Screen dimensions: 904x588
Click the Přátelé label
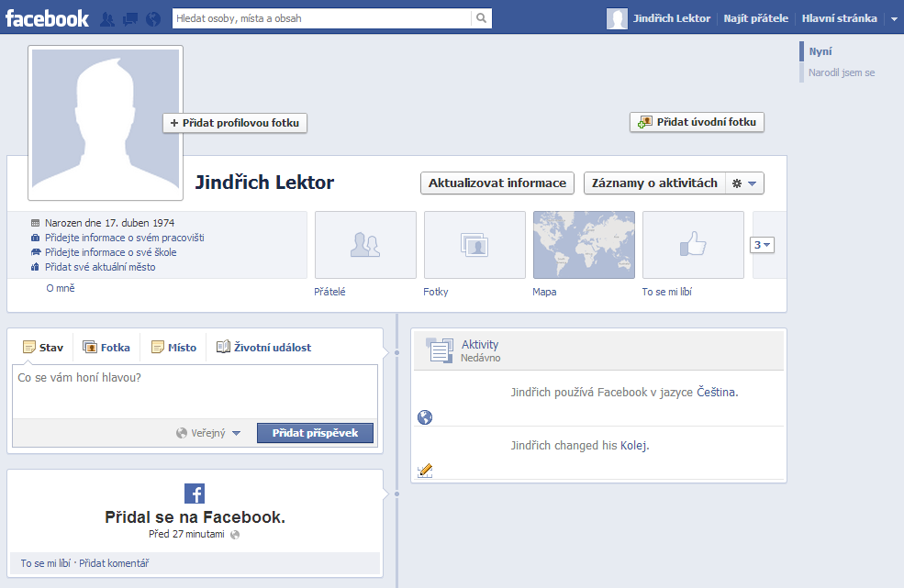coord(329,292)
